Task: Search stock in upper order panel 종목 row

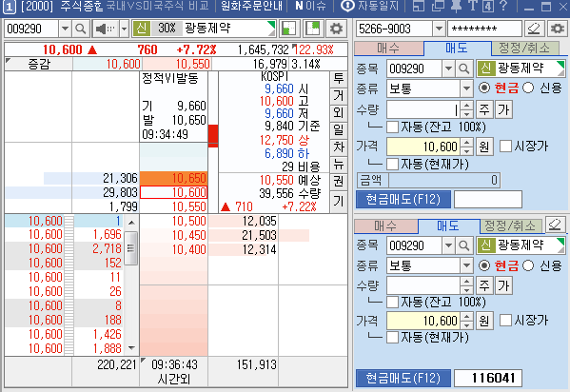Action: point(463,69)
